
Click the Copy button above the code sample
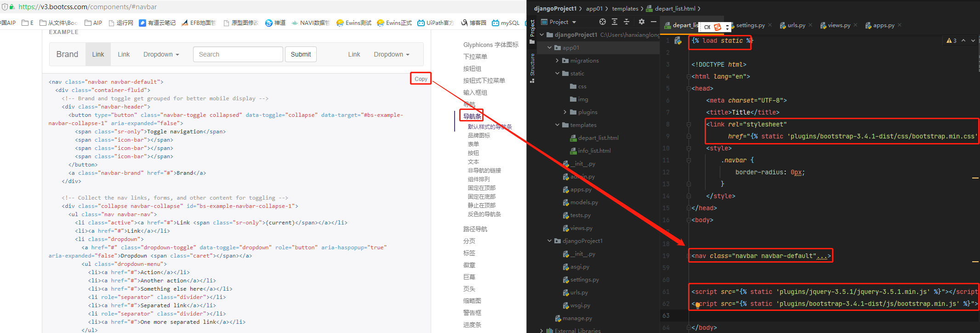[x=421, y=79]
